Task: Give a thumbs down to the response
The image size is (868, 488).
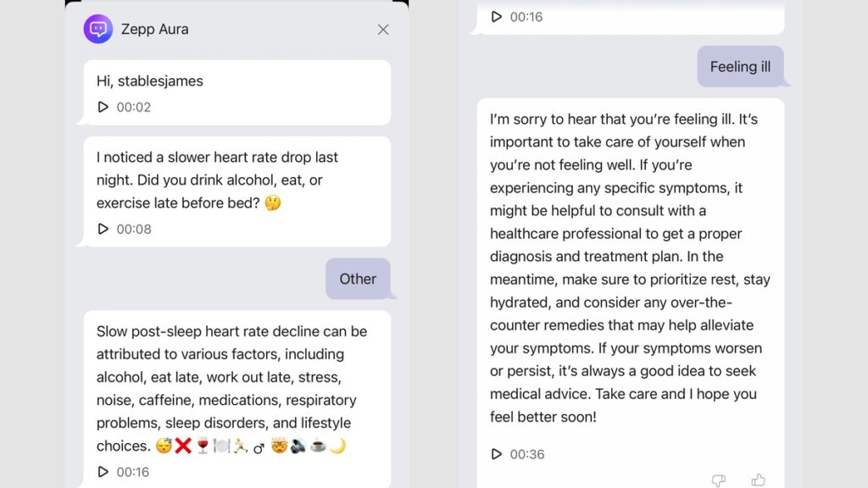Action: 719,480
